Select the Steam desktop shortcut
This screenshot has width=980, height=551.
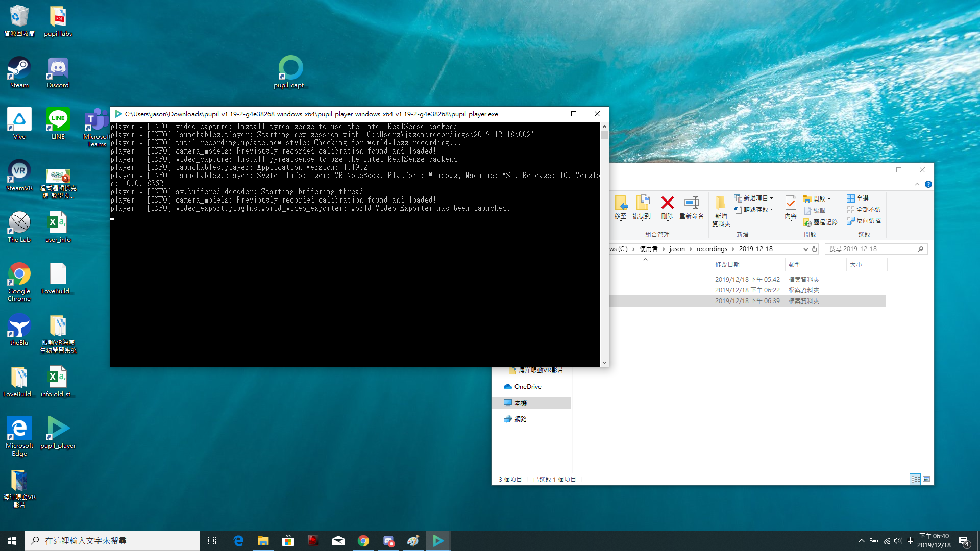19,72
